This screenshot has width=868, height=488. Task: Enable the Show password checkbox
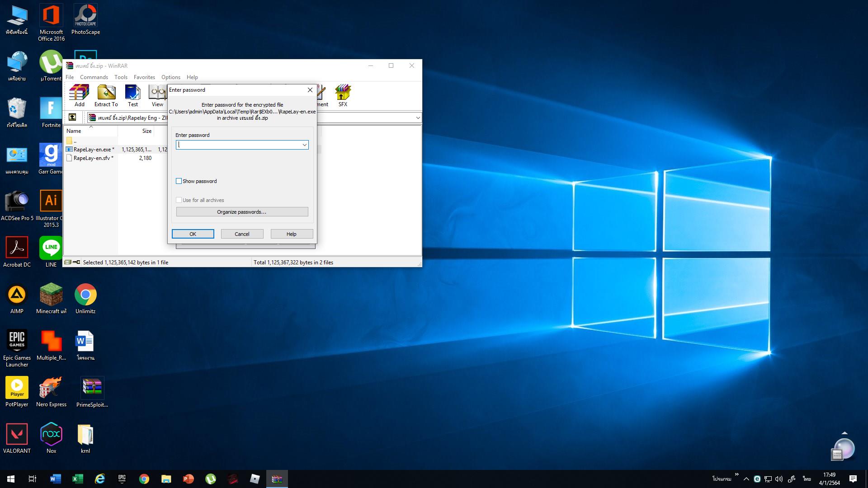pos(179,181)
